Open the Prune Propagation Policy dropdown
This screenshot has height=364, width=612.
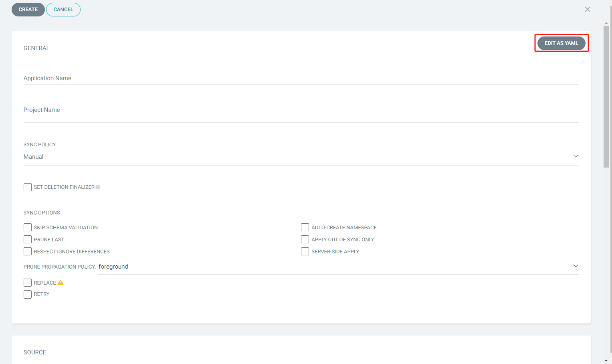click(x=576, y=266)
